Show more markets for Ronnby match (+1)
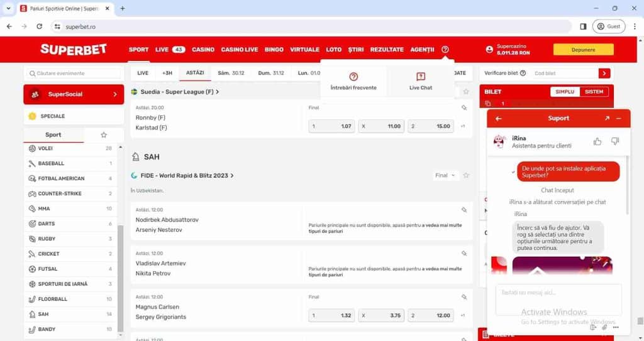The height and width of the screenshot is (341, 644). pyautogui.click(x=463, y=126)
